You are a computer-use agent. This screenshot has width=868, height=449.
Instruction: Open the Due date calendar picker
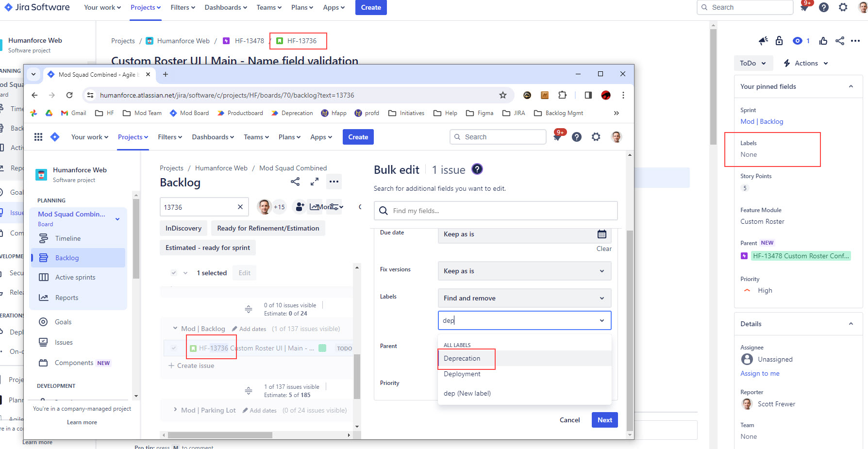tap(602, 234)
